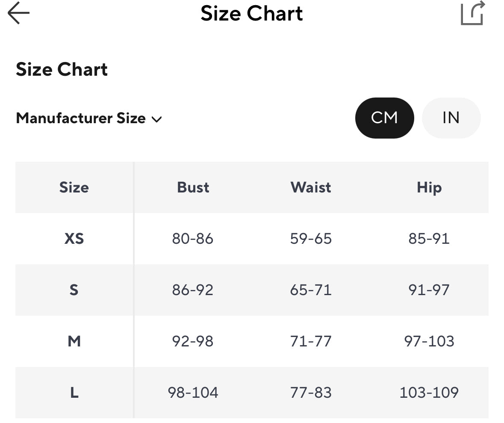Tap the Size Chart section heading
This screenshot has height=423, width=504.
62,69
